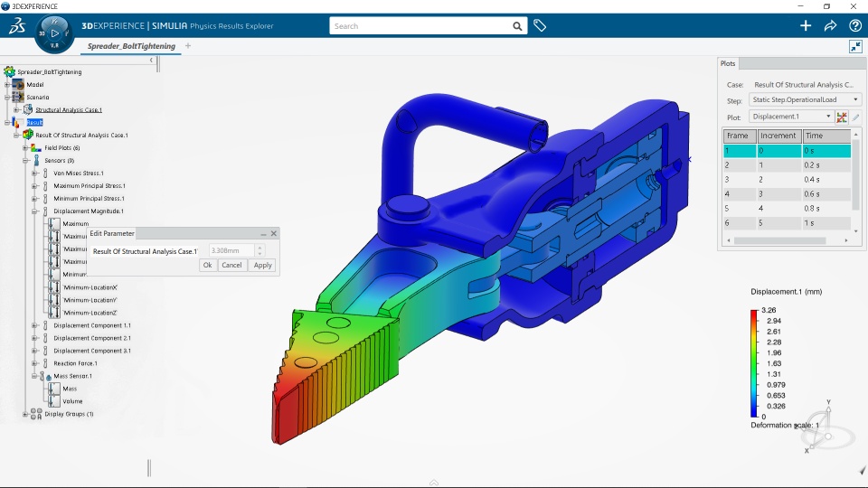The height and width of the screenshot is (488, 868).
Task: Click the plus add icon in top bar
Action: click(x=806, y=25)
